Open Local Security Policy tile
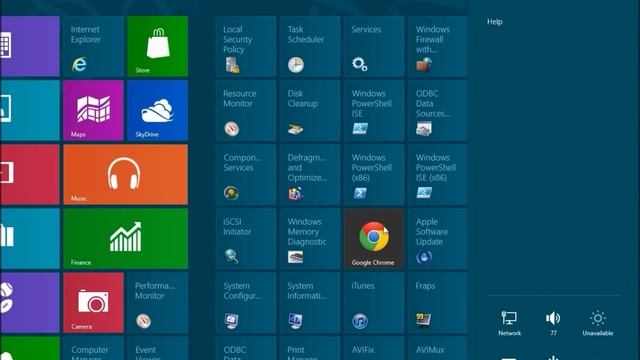This screenshot has height=360, width=640. click(246, 46)
